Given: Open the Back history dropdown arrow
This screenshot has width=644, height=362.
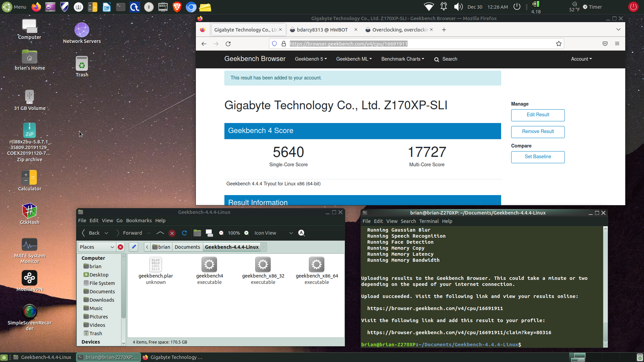Looking at the screenshot, I should [106, 233].
